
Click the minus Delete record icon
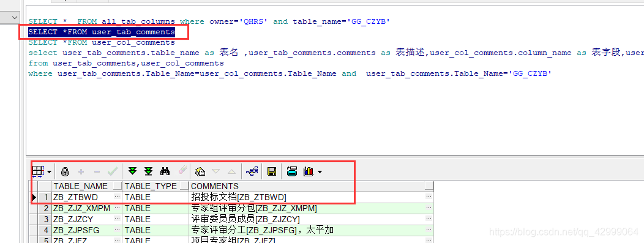tap(97, 171)
